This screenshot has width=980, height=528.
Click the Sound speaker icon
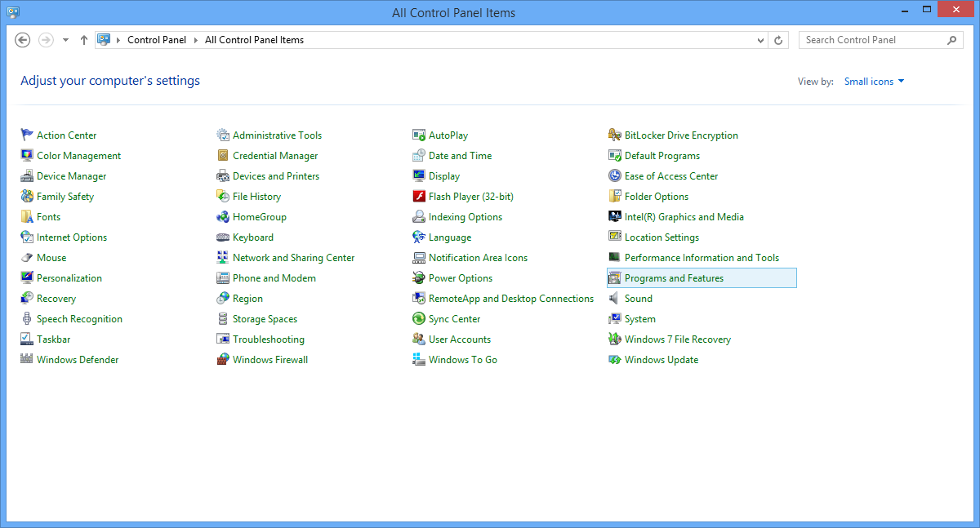point(615,299)
